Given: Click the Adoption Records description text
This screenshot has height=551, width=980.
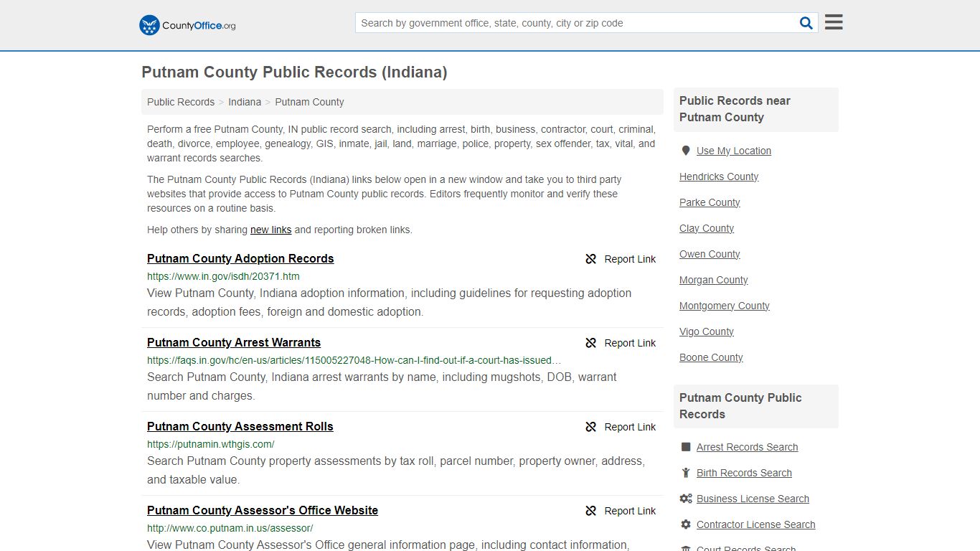Looking at the screenshot, I should click(390, 303).
